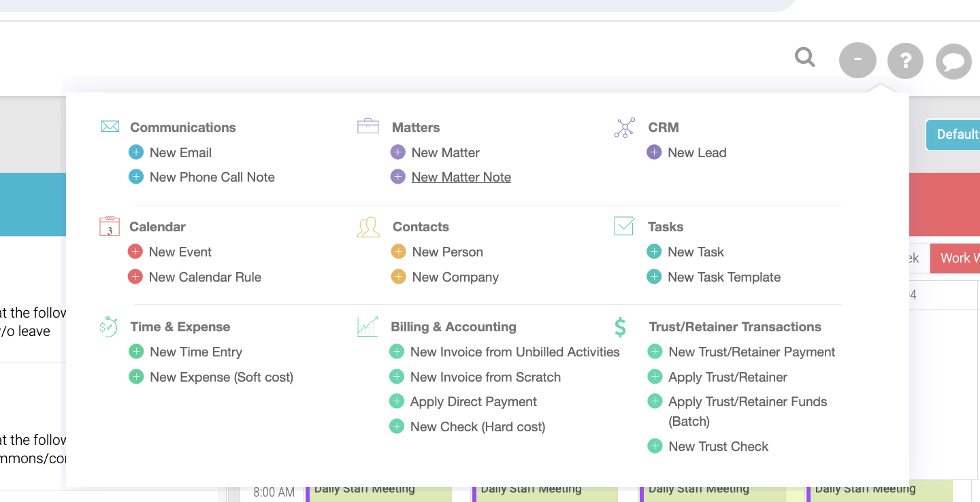
Task: Choose New Person under Contacts
Action: 448,252
